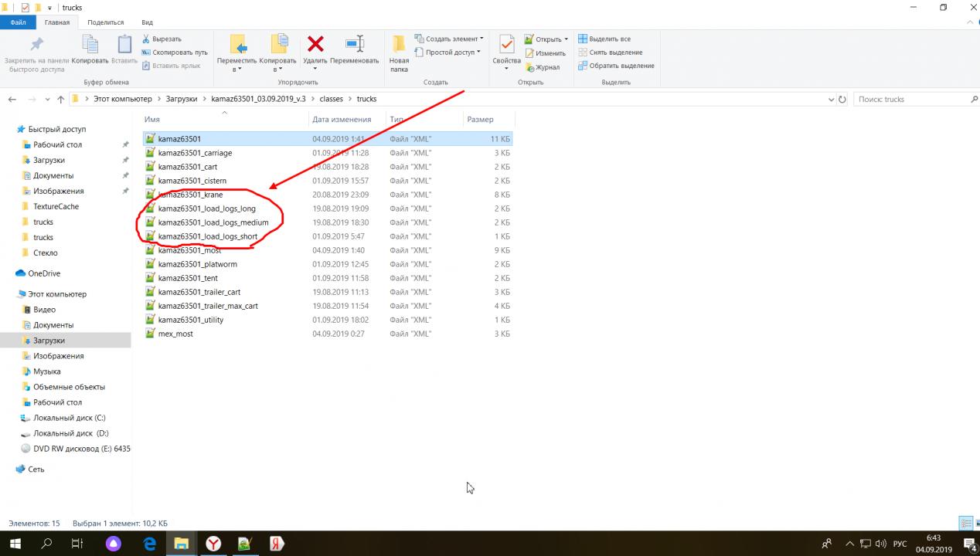Open the File (Файл) menu tab
This screenshot has height=556, width=980.
point(18,22)
